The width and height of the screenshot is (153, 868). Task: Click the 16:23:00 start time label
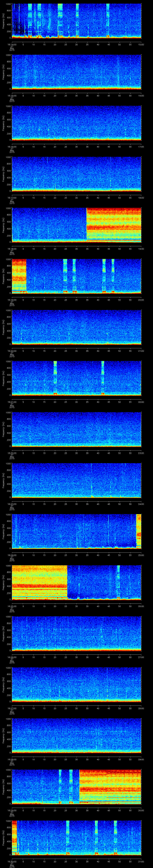point(12,504)
